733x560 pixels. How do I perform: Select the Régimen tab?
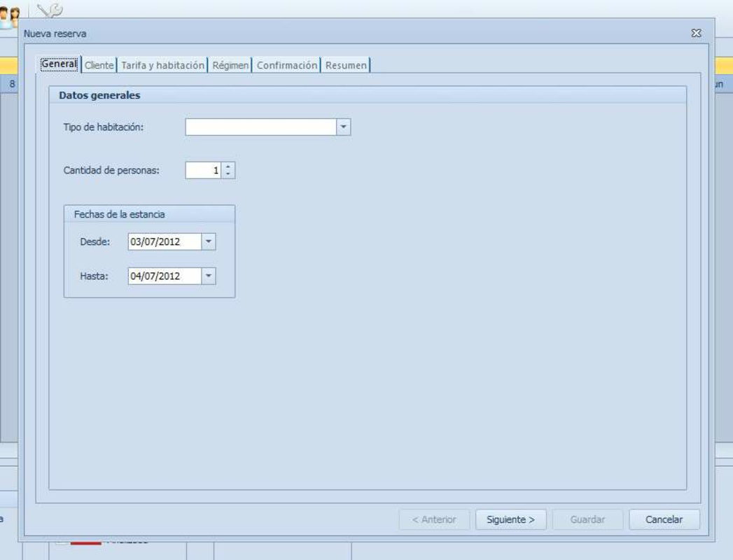click(x=230, y=65)
